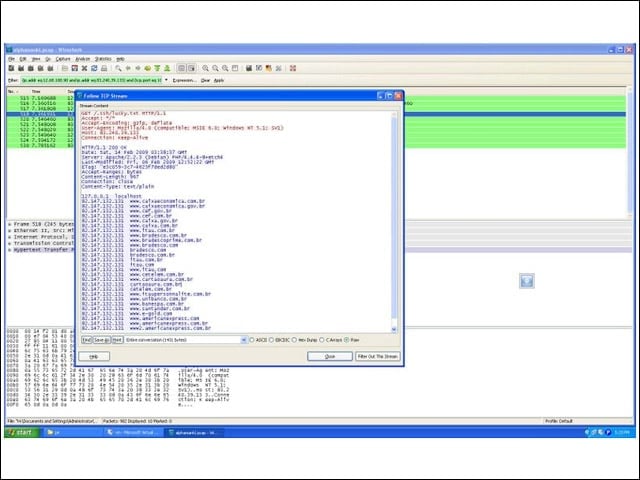The image size is (640, 480).
Task: Clear the display filter
Action: pos(205,80)
